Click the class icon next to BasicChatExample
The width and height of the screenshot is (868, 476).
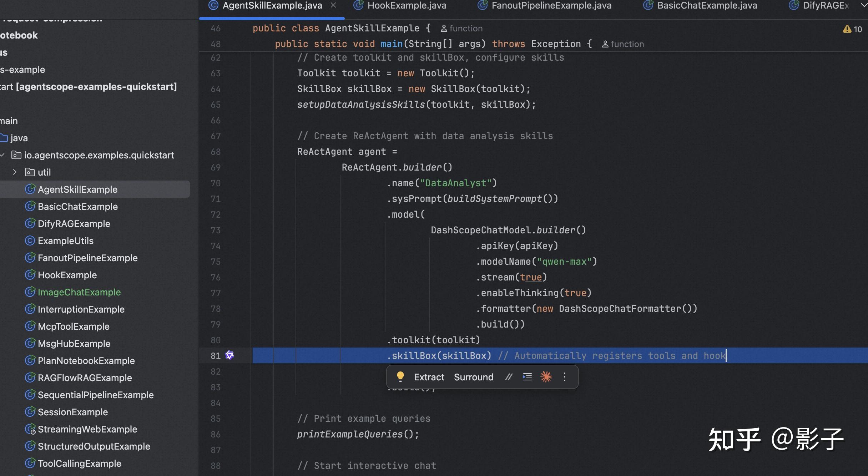[30, 206]
